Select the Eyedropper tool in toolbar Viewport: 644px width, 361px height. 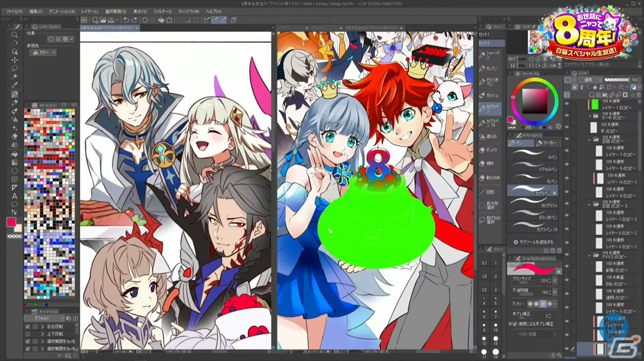click(15, 85)
